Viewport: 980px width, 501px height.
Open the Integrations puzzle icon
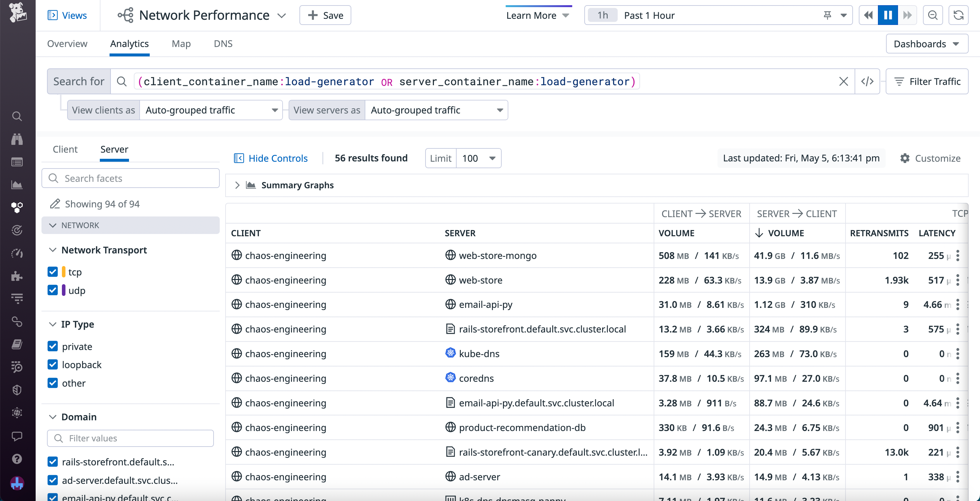[x=17, y=276]
